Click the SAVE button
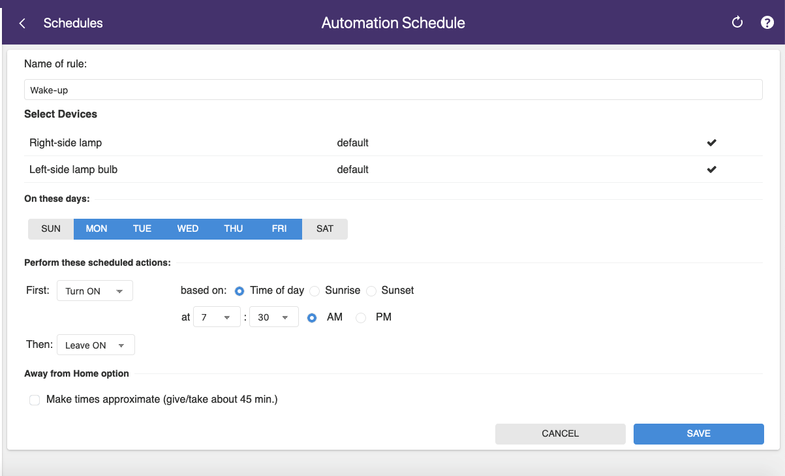This screenshot has height=476, width=785. coord(698,433)
